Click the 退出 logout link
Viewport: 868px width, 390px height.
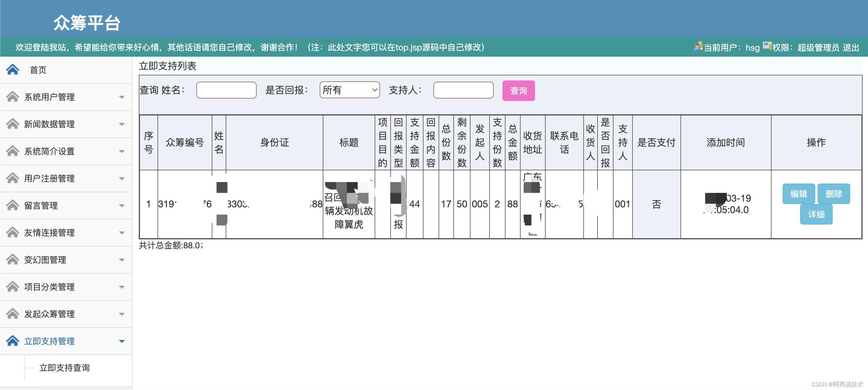tap(851, 48)
